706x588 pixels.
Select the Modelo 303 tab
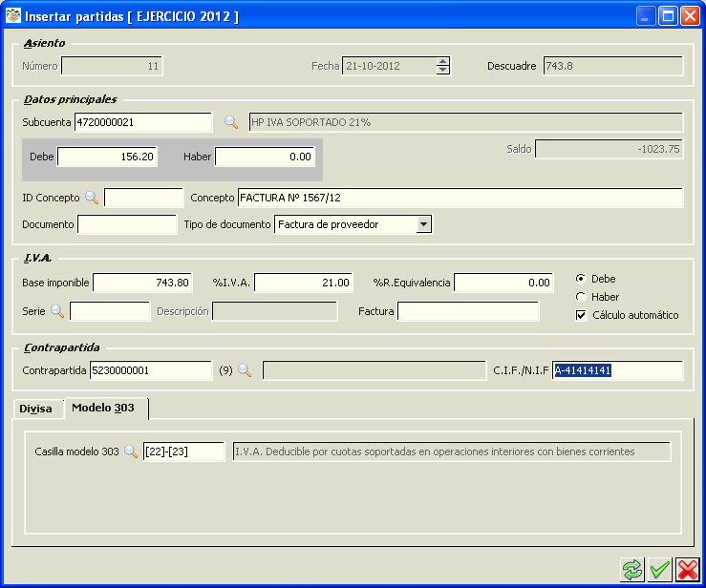tap(106, 408)
